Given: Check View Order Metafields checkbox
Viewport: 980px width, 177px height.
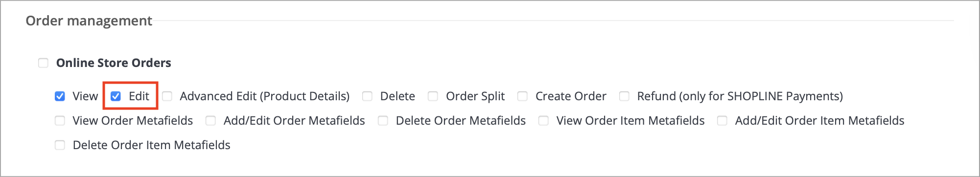Looking at the screenshot, I should [60, 121].
